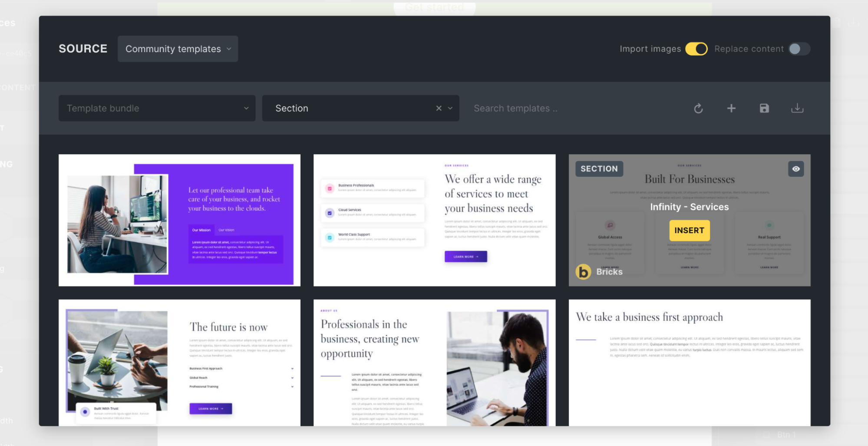Open the Section type dropdown

(x=360, y=108)
